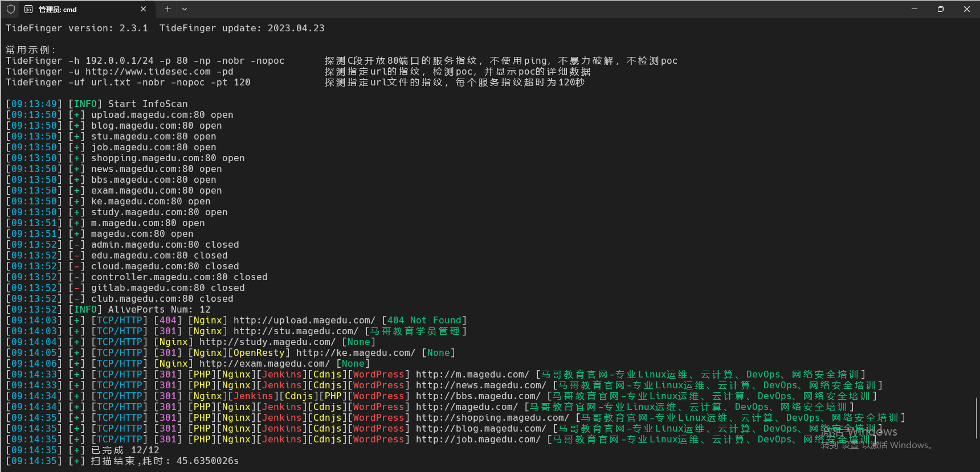Click 'shopping.magedu.com:80 open' line
Screen dimensions: 980x472
tap(168, 158)
